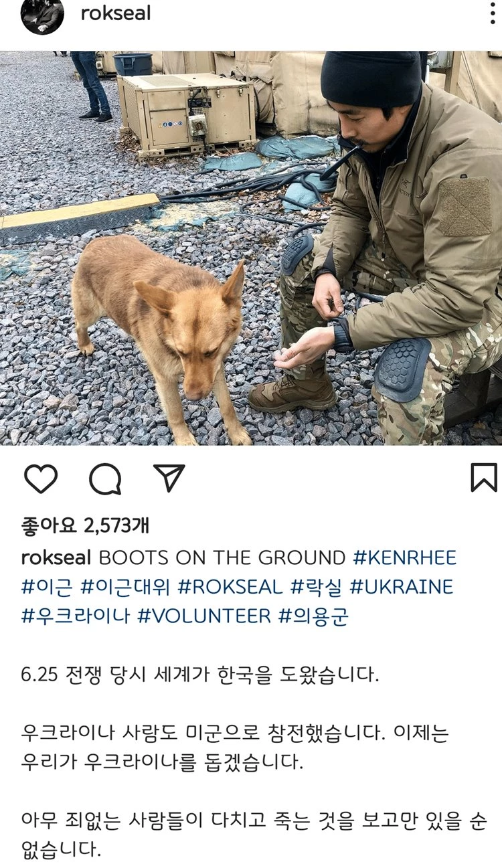Save post using the bookmark icon
Viewport: 502px width, 868px height.
coord(484,478)
